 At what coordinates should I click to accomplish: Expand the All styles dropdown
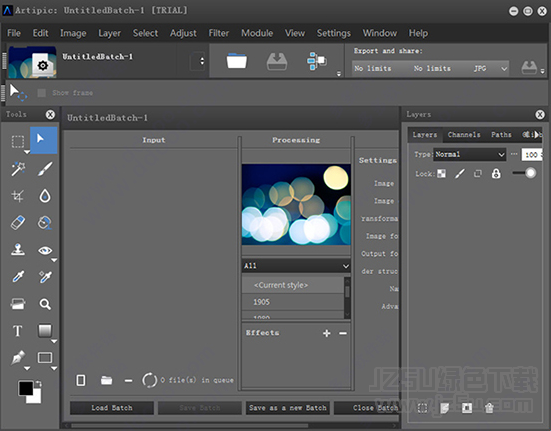[x=296, y=266]
